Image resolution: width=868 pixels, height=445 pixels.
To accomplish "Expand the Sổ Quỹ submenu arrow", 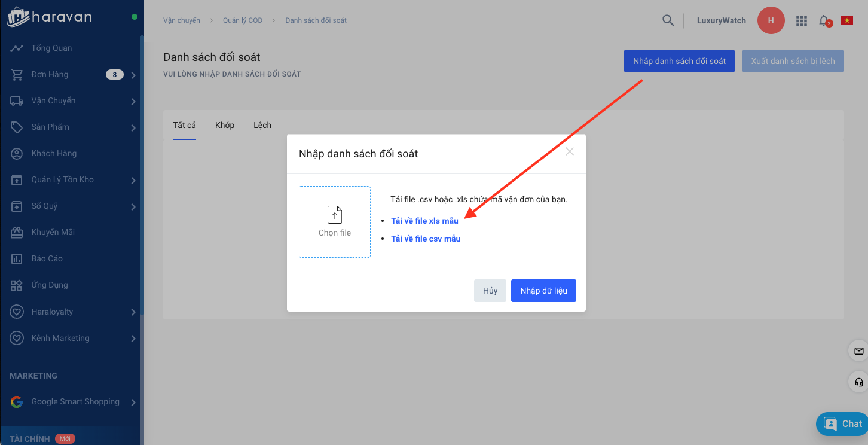I will point(133,207).
